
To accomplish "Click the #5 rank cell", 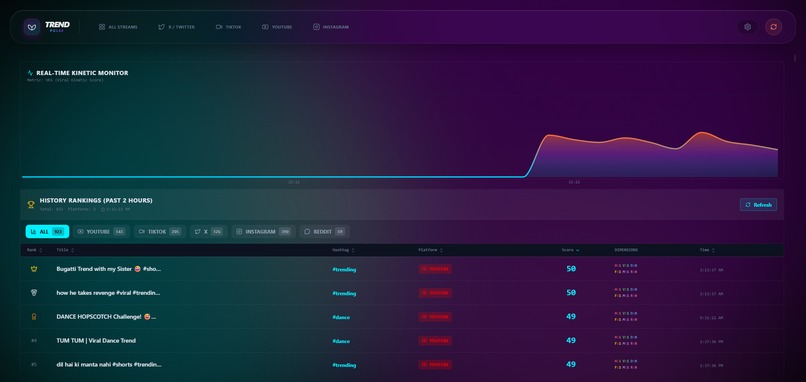I will (34, 364).
